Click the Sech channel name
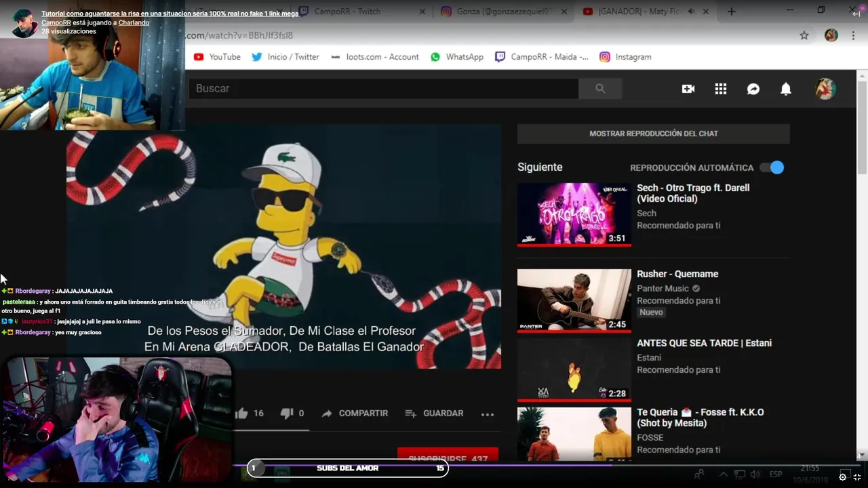The height and width of the screenshot is (488, 868). pos(646,213)
